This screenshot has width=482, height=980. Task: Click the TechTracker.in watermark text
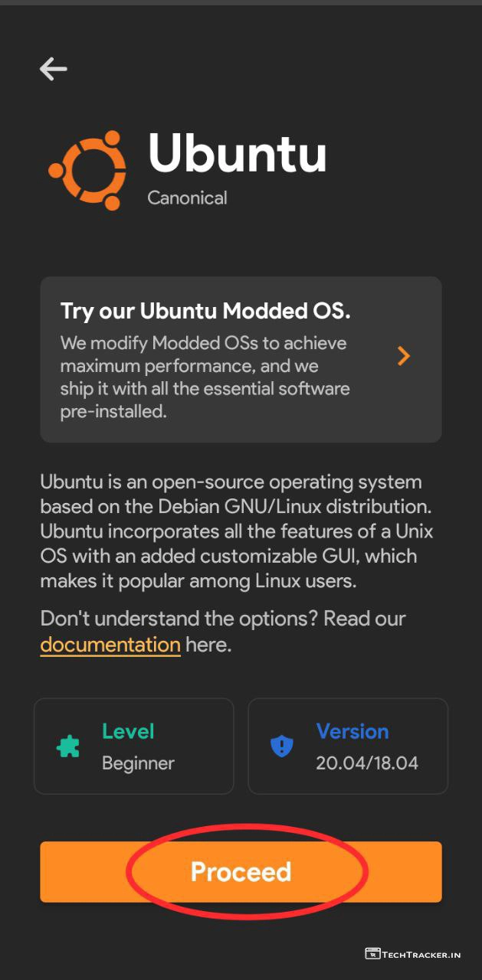[x=422, y=955]
